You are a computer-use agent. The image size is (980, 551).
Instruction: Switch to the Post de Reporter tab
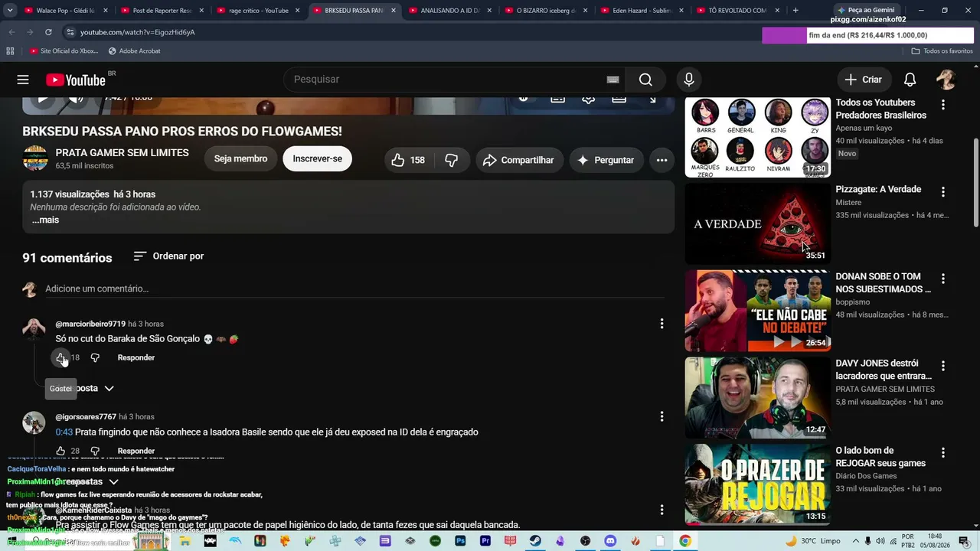162,11
